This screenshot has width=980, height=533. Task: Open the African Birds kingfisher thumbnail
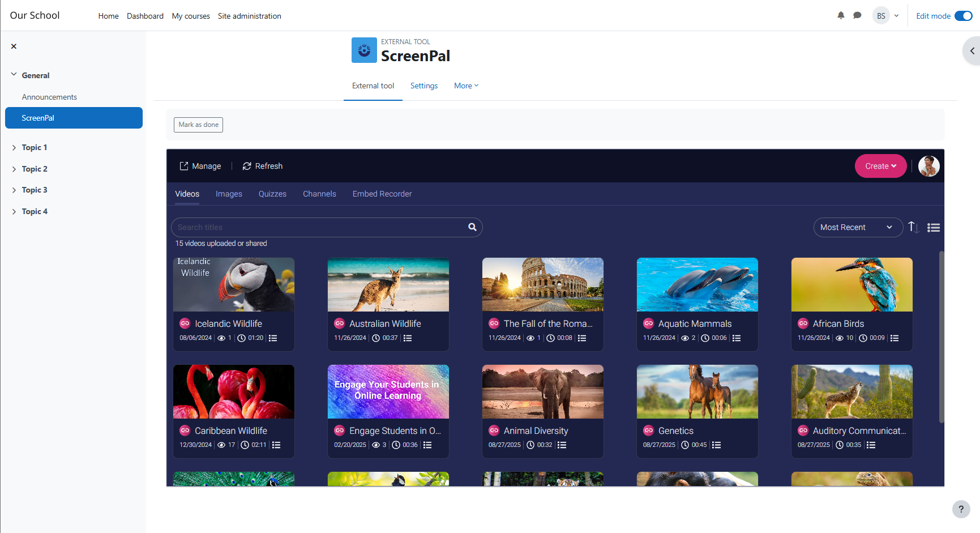point(852,284)
